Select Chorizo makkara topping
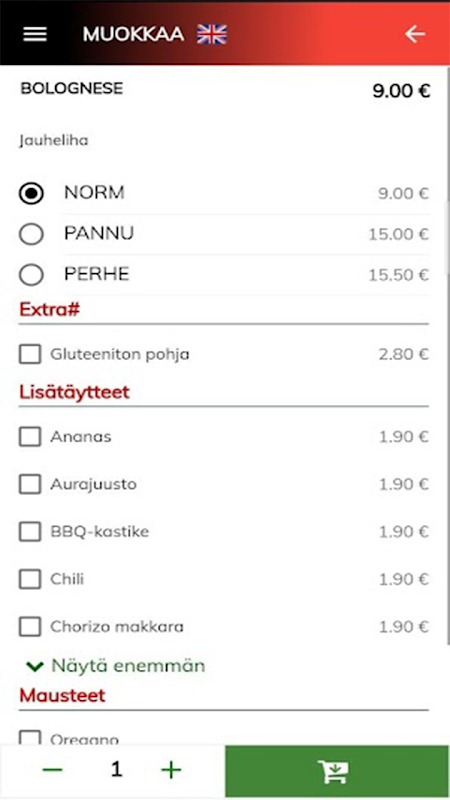 [30, 627]
